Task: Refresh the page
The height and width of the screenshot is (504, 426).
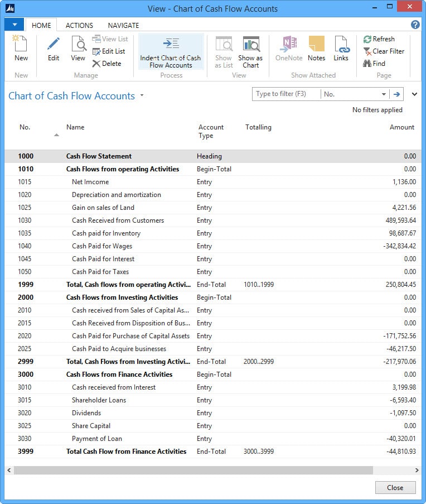Action: coord(379,39)
